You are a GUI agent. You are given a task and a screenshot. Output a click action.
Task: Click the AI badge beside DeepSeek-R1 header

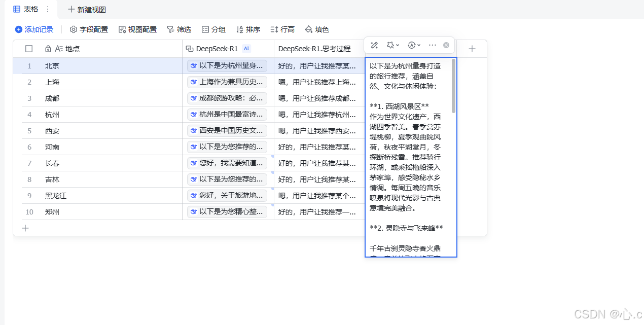(x=246, y=49)
